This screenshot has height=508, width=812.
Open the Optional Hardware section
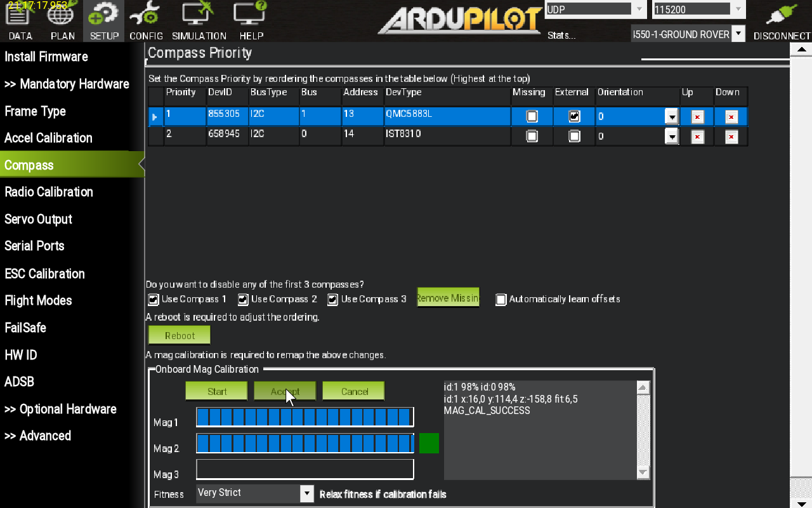[60, 410]
